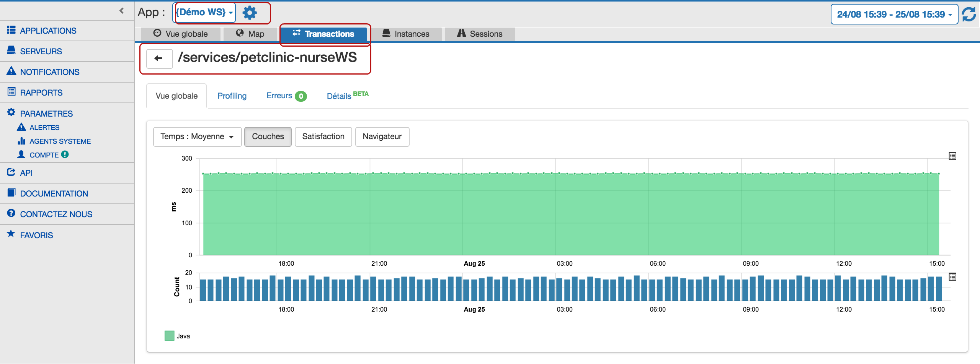980x364 pixels.
Task: Open Notifications from the sidebar
Action: click(49, 71)
